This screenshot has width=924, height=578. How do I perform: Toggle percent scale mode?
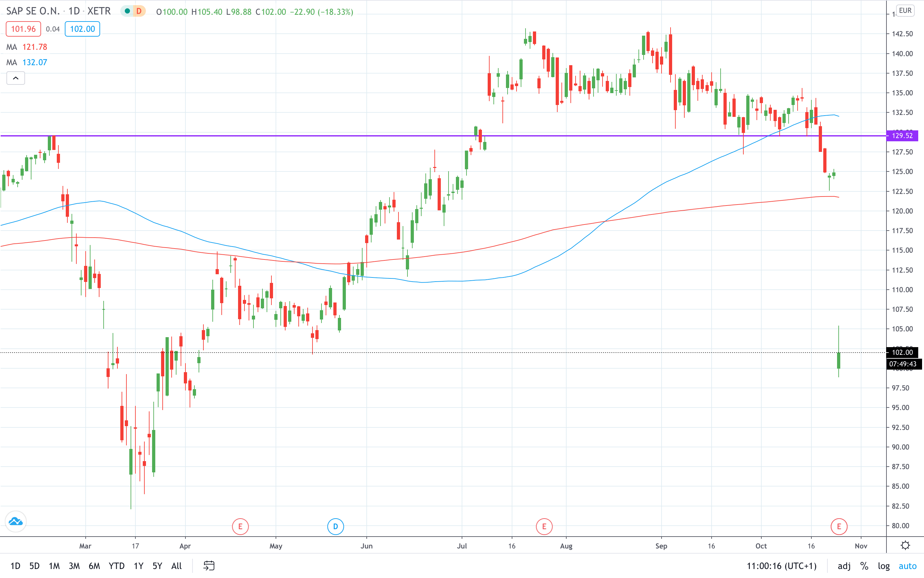point(864,566)
